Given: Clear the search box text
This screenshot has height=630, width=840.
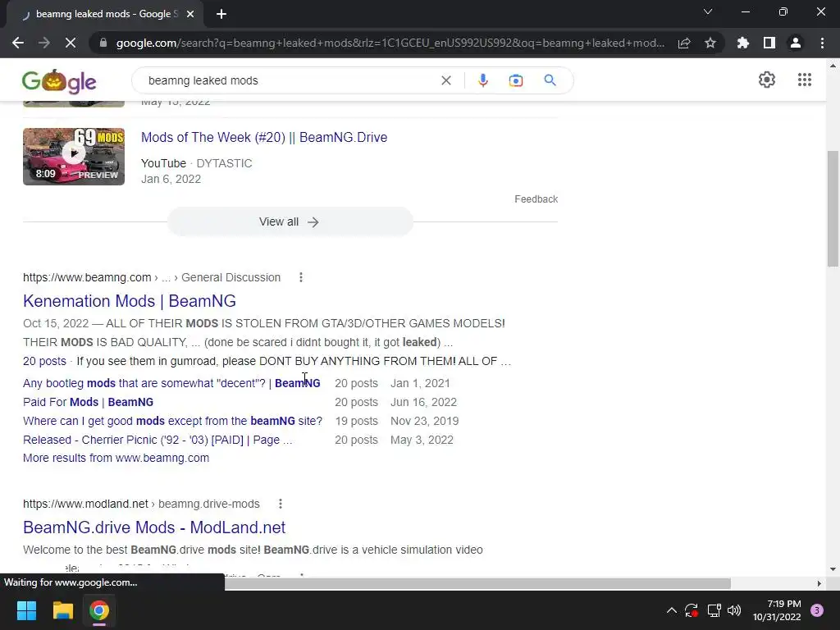Looking at the screenshot, I should coord(445,80).
